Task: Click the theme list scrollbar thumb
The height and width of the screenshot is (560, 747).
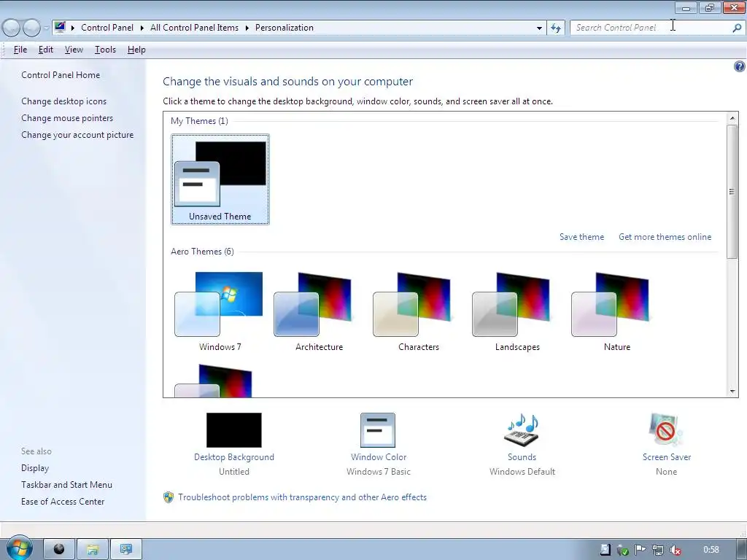Action: pyautogui.click(x=732, y=192)
